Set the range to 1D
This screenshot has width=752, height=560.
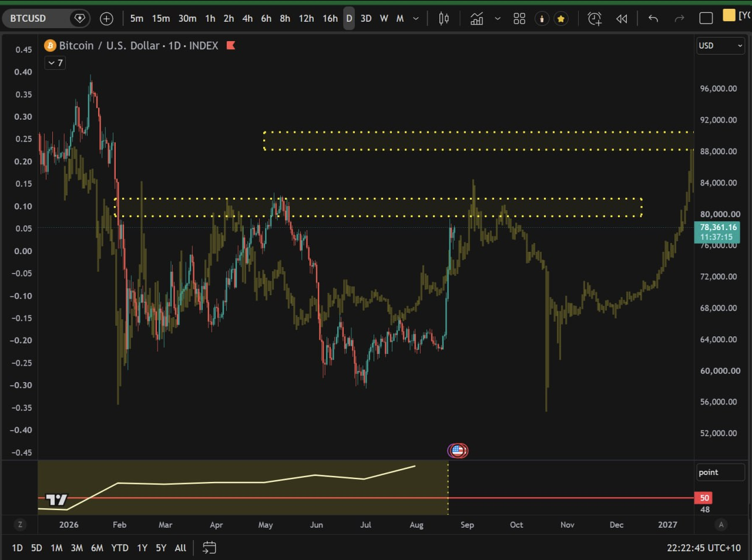[17, 548]
